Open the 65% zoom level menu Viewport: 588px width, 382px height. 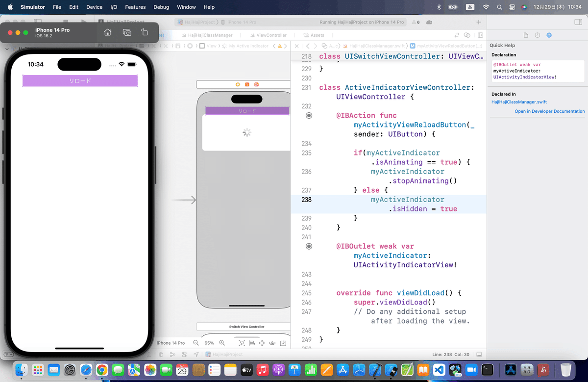pos(209,343)
